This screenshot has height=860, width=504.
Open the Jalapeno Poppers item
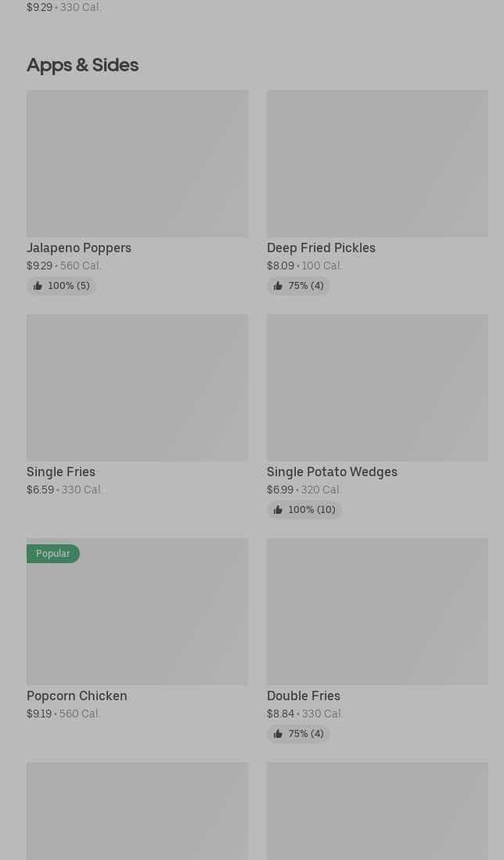click(x=79, y=248)
